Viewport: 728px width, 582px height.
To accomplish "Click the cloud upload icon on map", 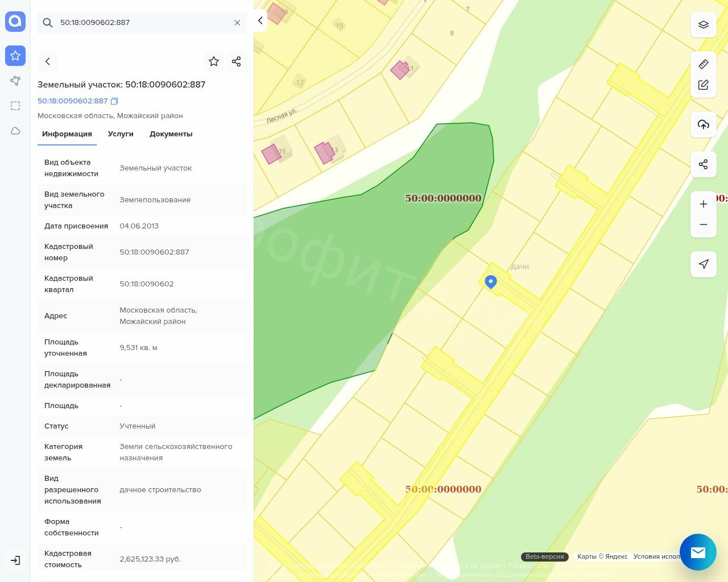I will click(x=703, y=124).
